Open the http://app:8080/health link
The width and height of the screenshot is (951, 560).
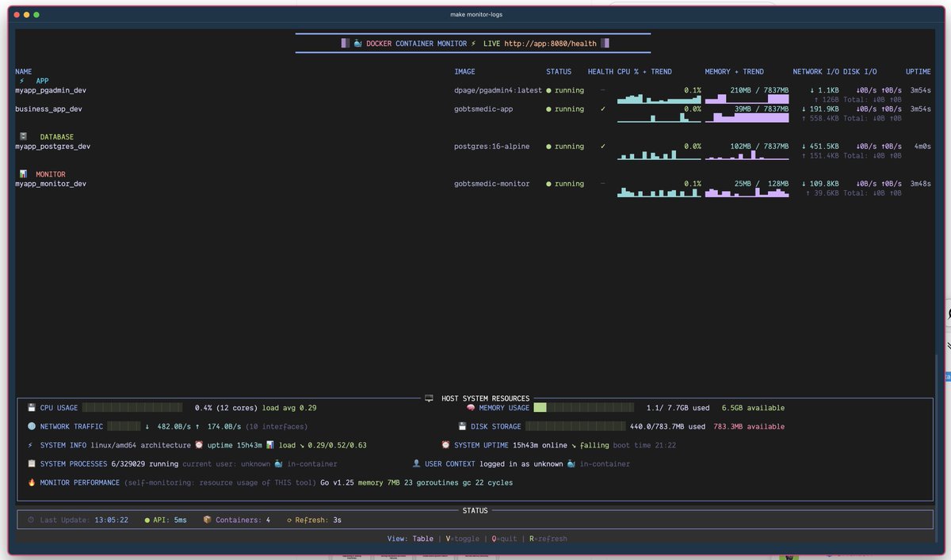point(548,44)
